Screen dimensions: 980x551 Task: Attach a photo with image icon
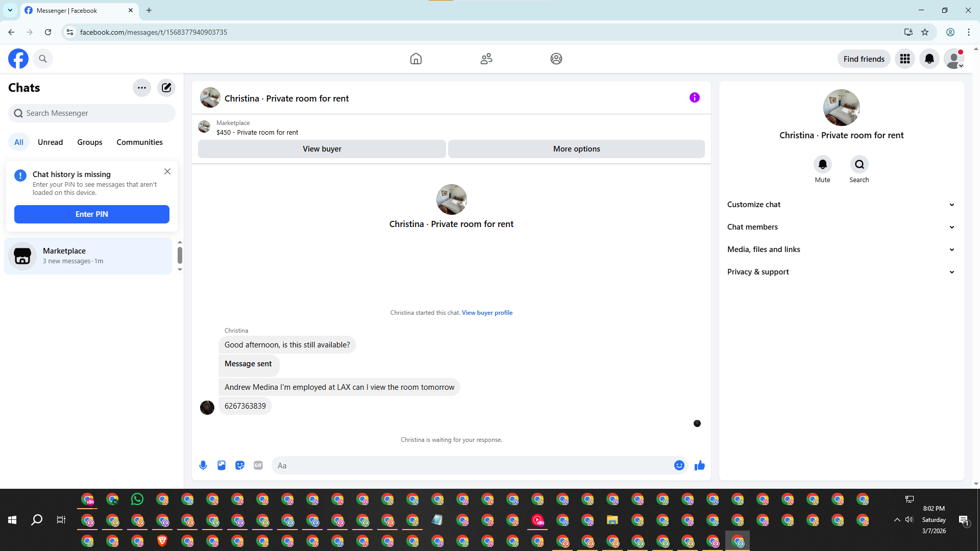click(x=222, y=465)
